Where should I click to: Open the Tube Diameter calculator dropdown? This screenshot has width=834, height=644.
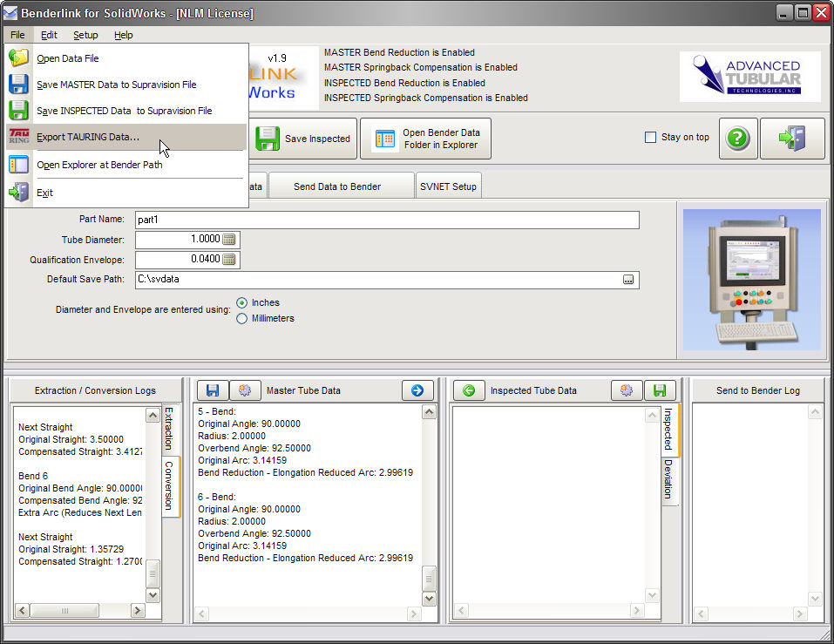coord(229,240)
